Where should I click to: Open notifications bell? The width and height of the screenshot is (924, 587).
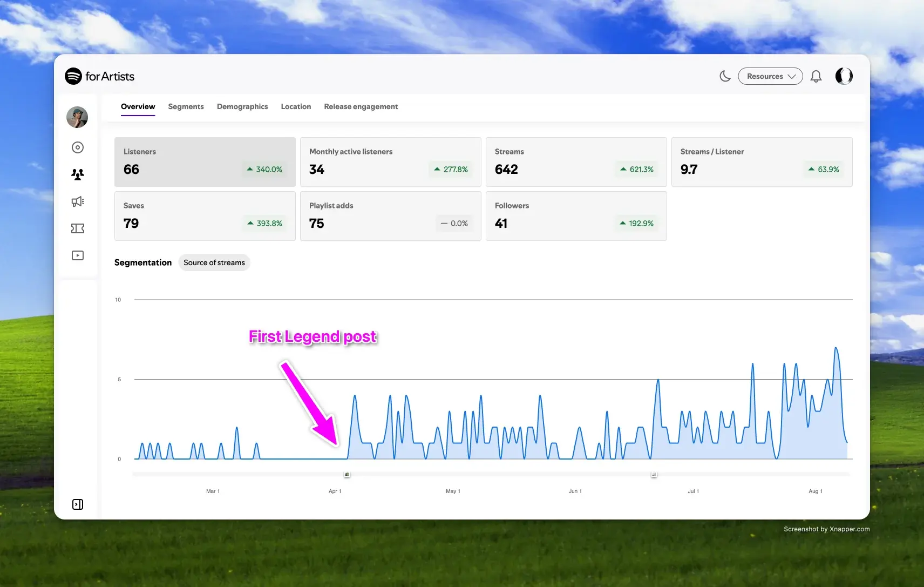816,76
